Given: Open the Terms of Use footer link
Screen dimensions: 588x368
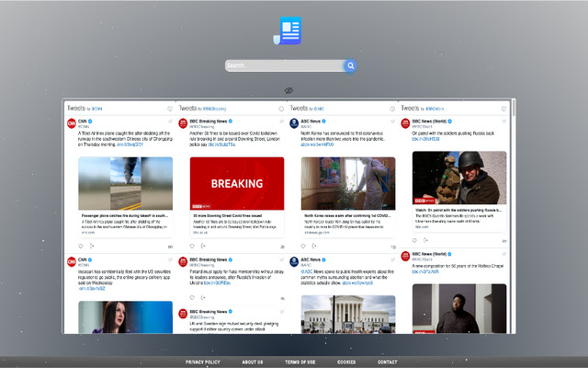Looking at the screenshot, I should (x=300, y=362).
